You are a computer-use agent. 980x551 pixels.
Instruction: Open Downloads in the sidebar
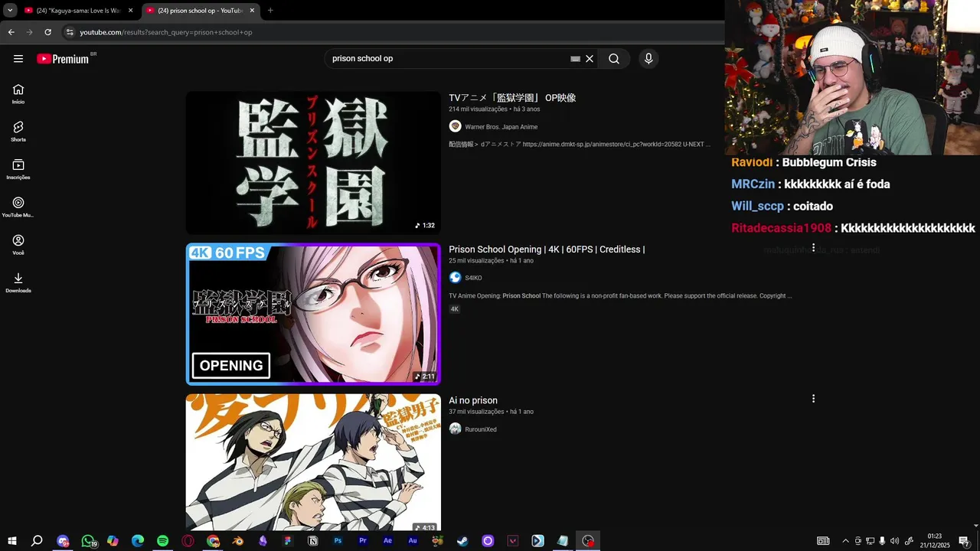(18, 282)
